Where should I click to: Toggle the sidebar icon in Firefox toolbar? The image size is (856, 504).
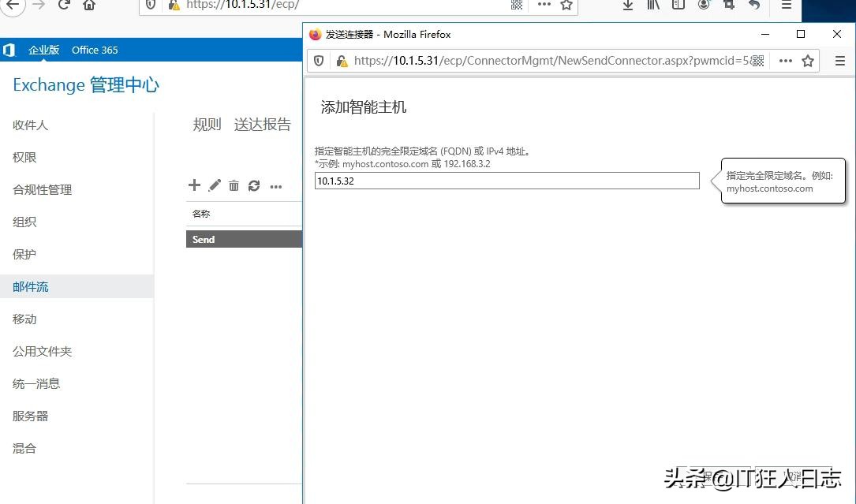pyautogui.click(x=678, y=6)
